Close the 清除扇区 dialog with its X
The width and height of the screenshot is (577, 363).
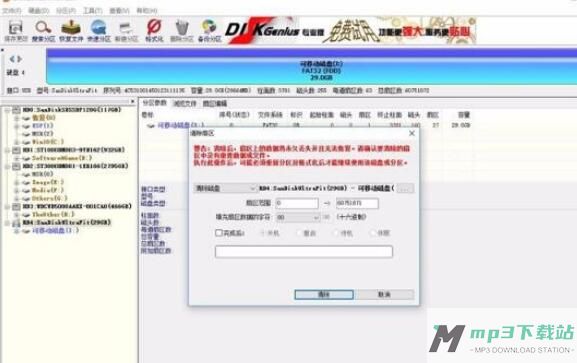[x=412, y=133]
